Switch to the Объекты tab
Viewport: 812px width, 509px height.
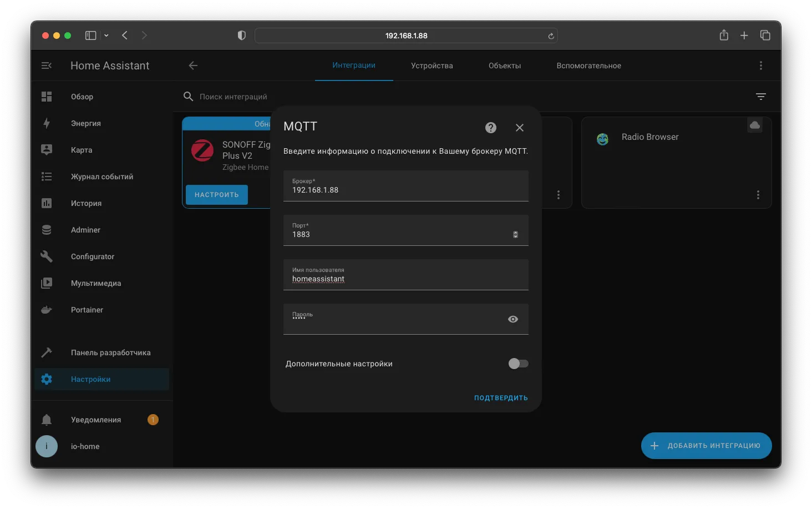click(x=505, y=65)
